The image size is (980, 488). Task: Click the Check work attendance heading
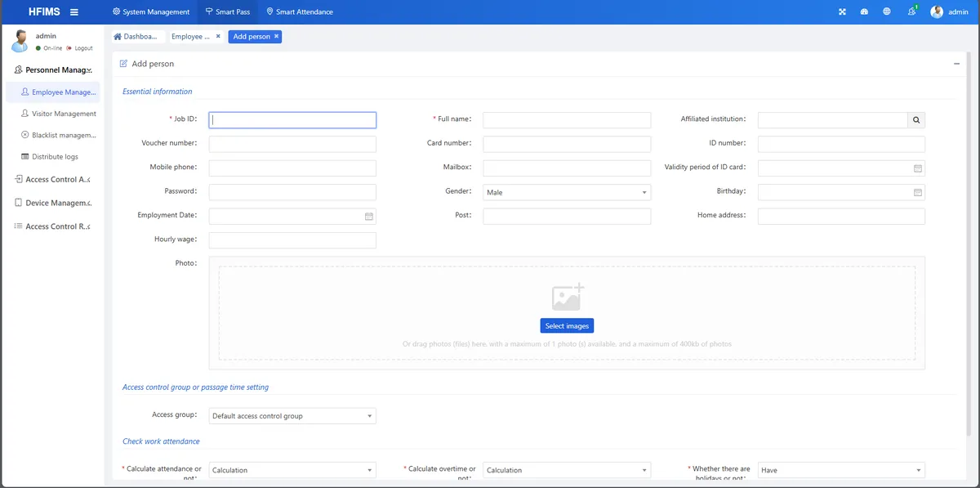(161, 441)
